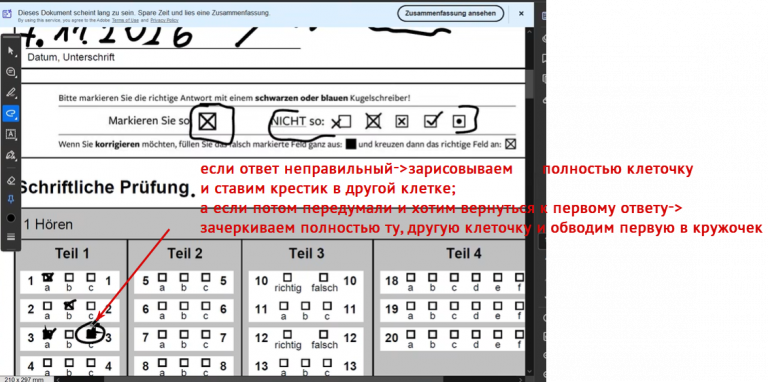The image size is (768, 382).
Task: Click the '210 x 297 mm' page size
Action: click(x=24, y=379)
